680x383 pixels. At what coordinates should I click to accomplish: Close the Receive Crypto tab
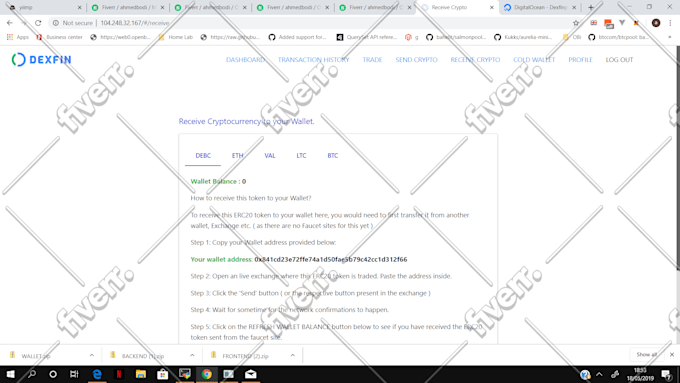[491, 7]
